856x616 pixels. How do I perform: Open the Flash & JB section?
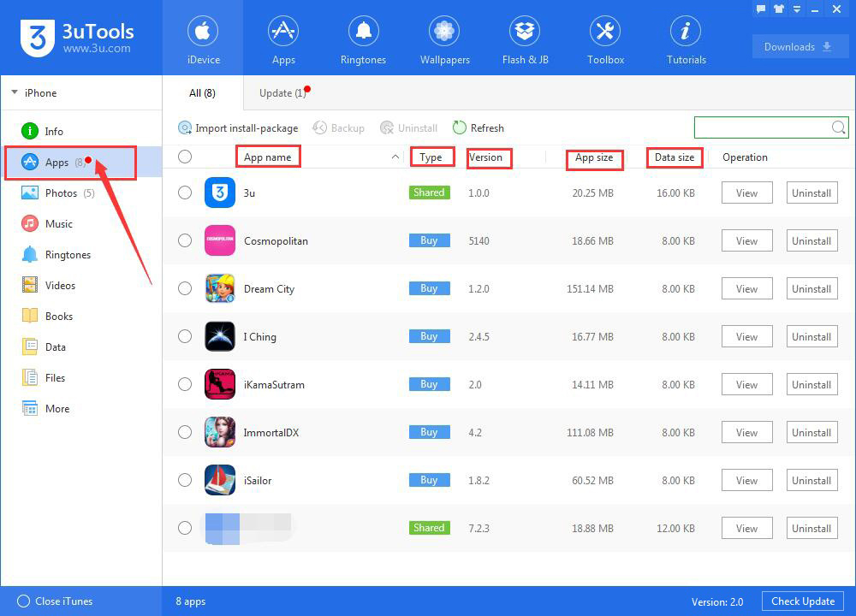coord(525,40)
